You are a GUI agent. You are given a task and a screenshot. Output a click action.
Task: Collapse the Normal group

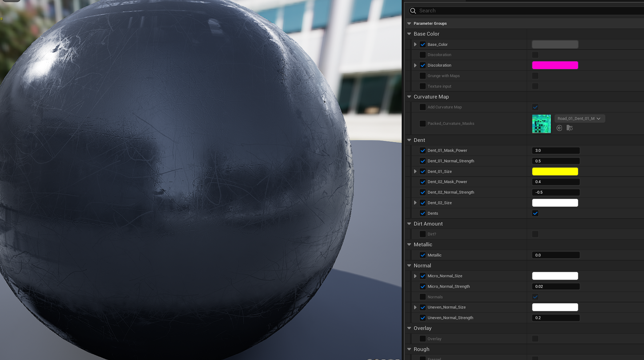(409, 265)
